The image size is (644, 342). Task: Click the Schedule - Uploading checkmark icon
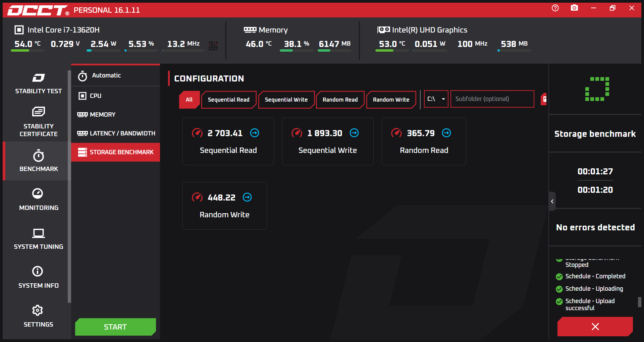559,289
